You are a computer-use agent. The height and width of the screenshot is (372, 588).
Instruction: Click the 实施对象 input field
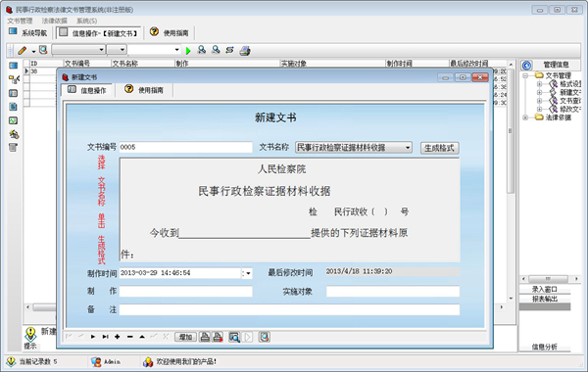pos(393,292)
